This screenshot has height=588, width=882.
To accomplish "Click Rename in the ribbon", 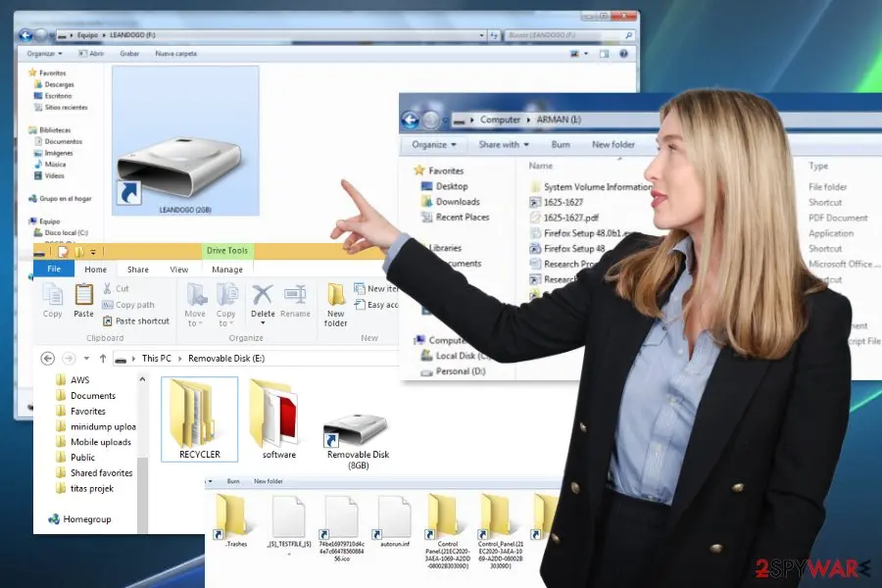I will point(295,302).
